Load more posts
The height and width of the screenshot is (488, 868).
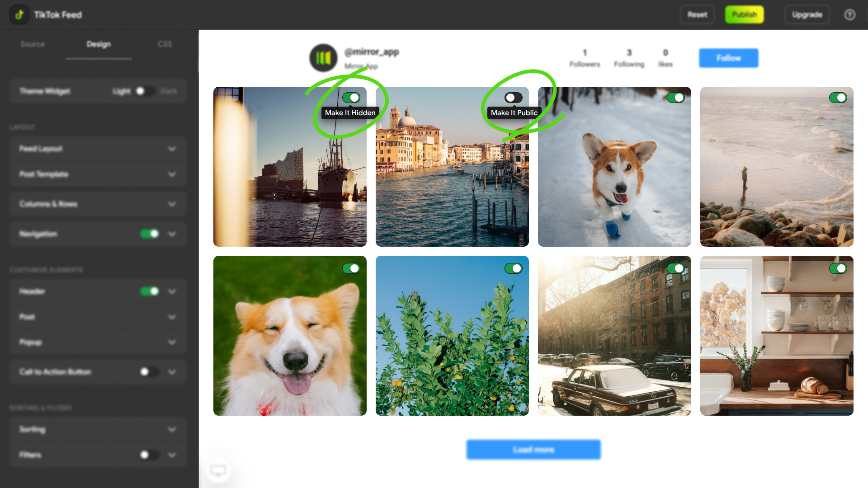(533, 450)
